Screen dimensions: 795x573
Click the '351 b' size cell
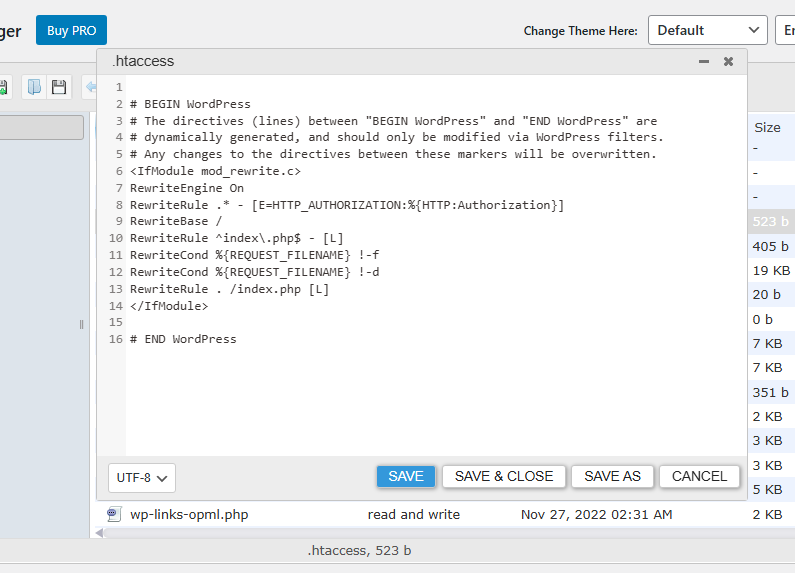[x=770, y=392]
